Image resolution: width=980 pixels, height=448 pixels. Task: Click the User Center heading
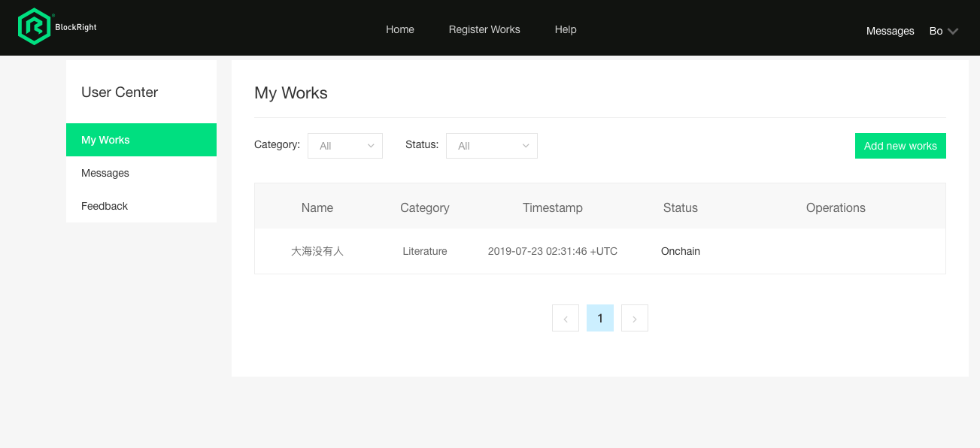coord(120,92)
